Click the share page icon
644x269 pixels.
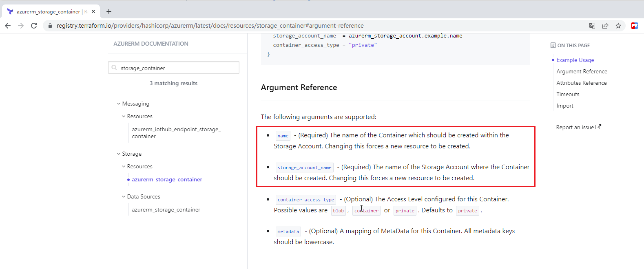(605, 26)
